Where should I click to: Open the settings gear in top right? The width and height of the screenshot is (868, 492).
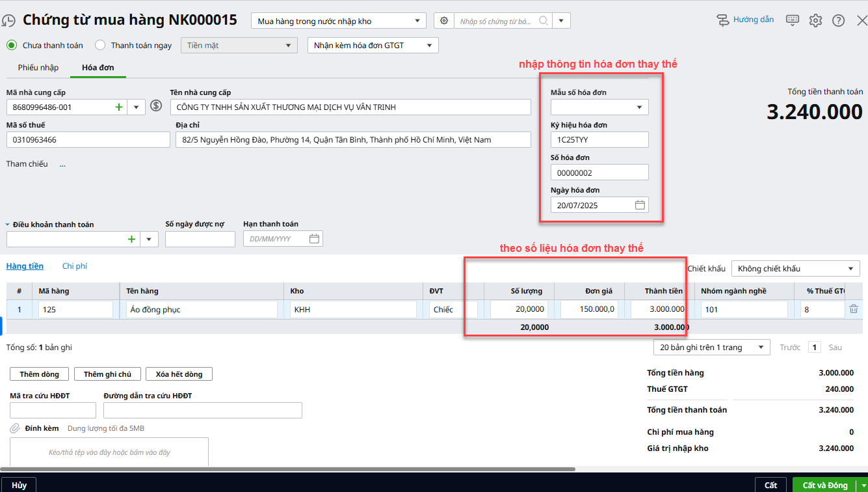[815, 20]
